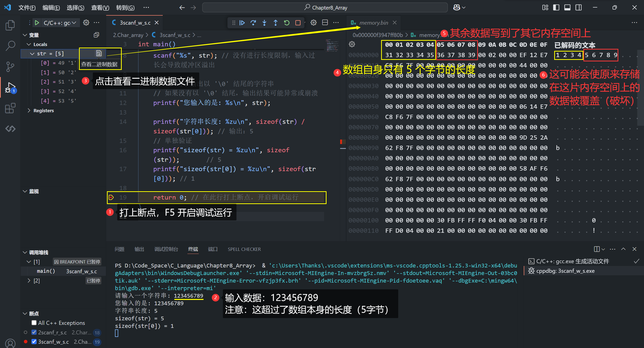Viewport: 644px width, 348px height.
Task: Uncheck the 3scanf_w_s.c breakpoint
Action: pos(34,342)
